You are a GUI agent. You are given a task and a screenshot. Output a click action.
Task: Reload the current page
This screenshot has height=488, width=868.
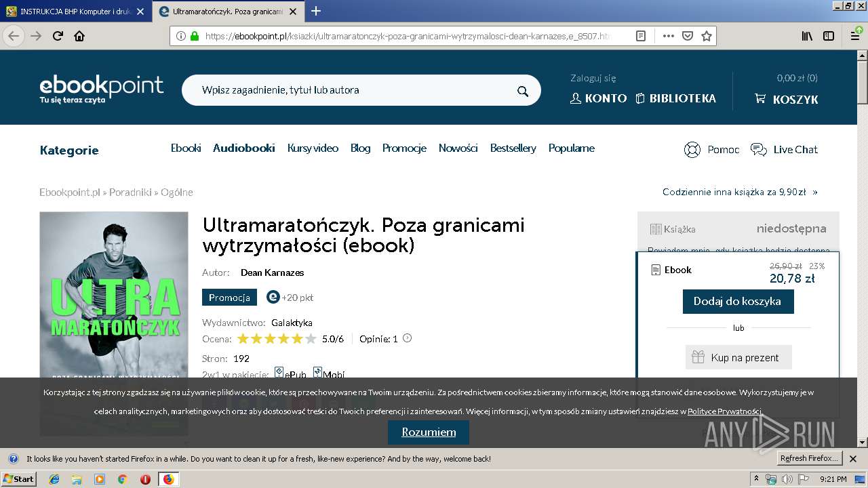(x=58, y=36)
